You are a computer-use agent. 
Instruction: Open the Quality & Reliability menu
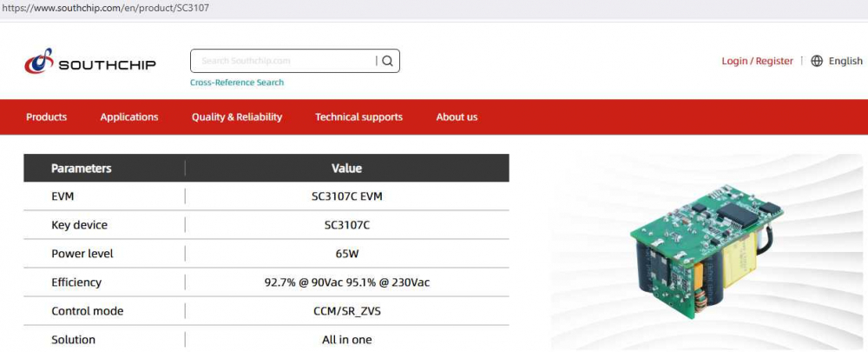(x=237, y=117)
